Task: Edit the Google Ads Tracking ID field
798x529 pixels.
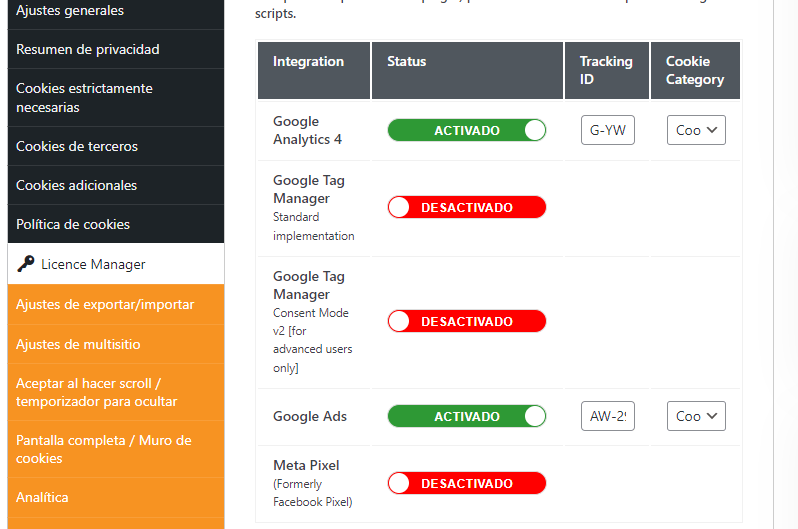Action: (x=608, y=416)
